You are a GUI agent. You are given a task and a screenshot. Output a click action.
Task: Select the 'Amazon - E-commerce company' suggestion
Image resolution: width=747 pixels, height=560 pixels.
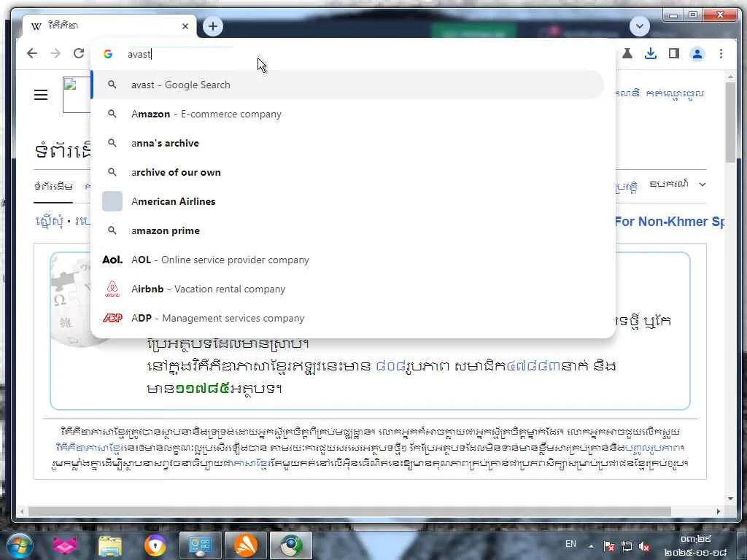tap(348, 114)
